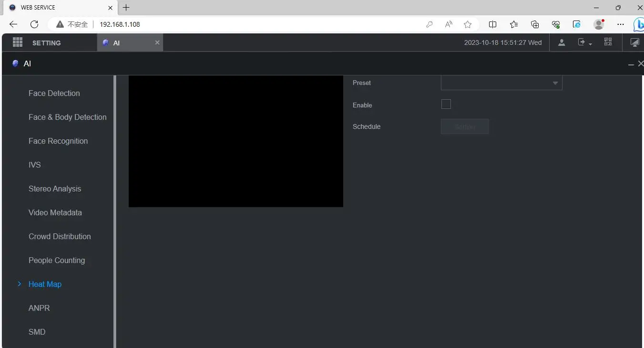This screenshot has width=644, height=348.
Task: Choose Video Metadata in the sidebar
Action: (x=55, y=212)
